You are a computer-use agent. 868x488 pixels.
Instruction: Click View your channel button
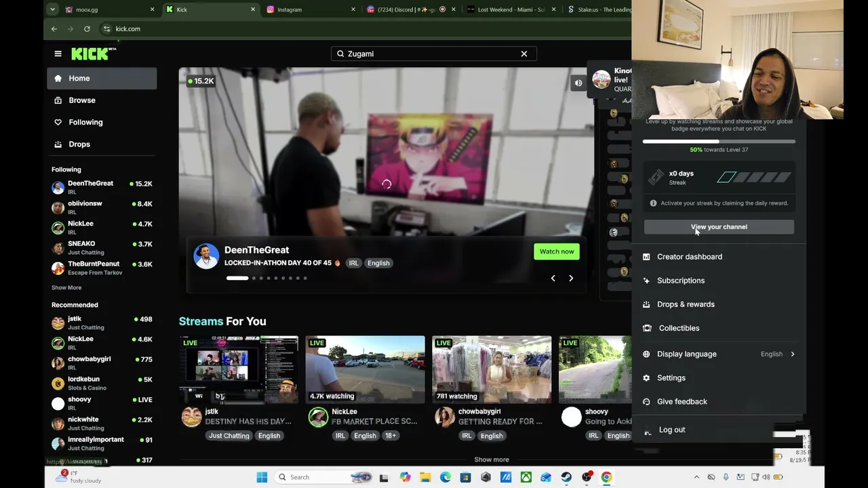pyautogui.click(x=719, y=227)
